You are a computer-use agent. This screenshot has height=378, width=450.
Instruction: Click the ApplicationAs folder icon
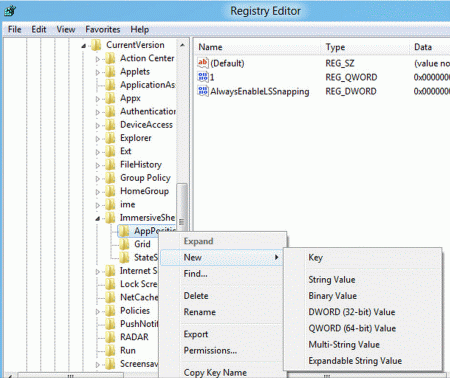click(x=110, y=85)
